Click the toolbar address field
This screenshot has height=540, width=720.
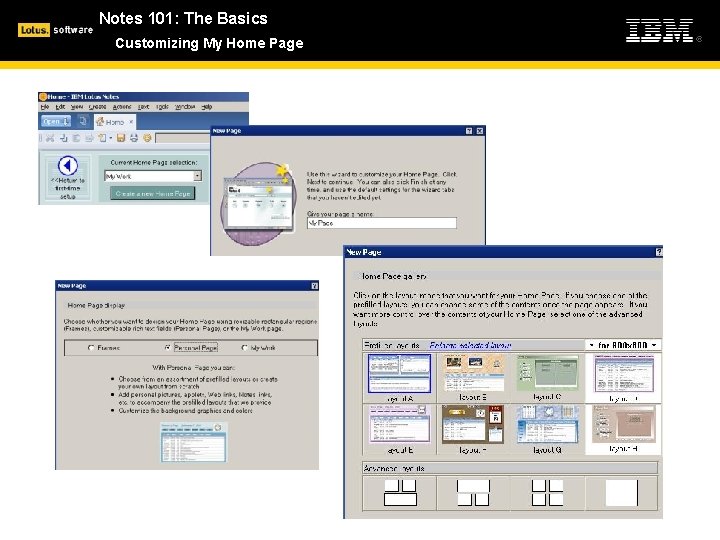[x=183, y=138]
